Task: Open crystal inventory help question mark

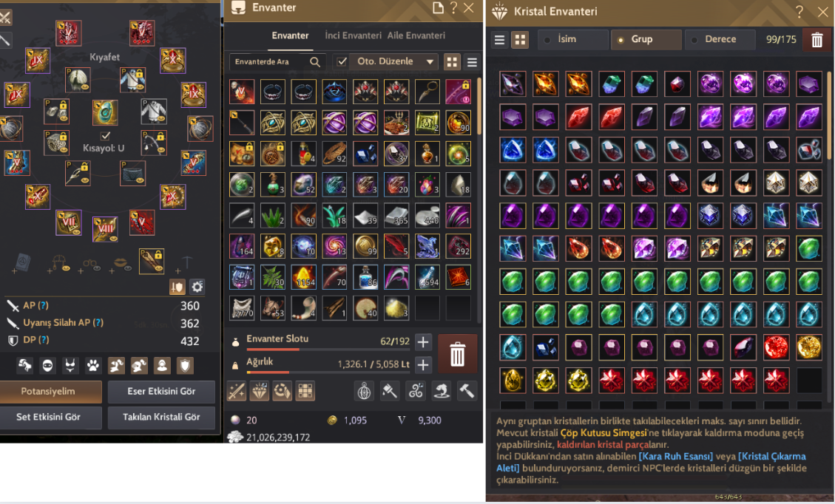Action: (x=799, y=11)
